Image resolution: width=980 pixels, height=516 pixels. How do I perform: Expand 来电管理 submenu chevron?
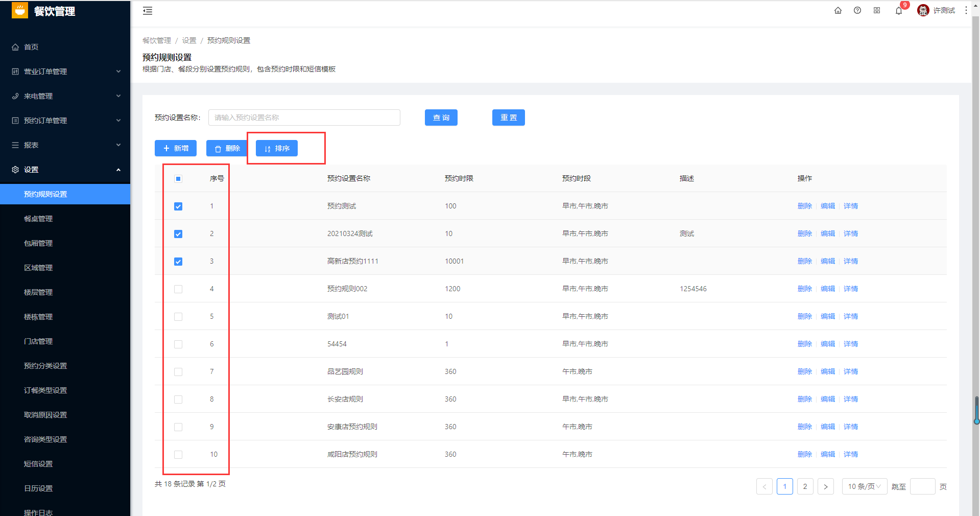pos(118,96)
